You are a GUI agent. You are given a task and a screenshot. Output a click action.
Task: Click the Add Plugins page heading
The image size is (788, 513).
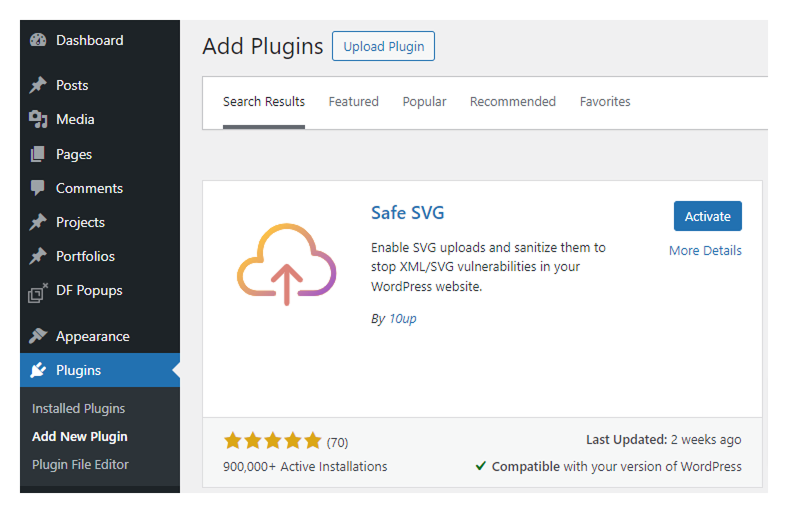(x=262, y=46)
